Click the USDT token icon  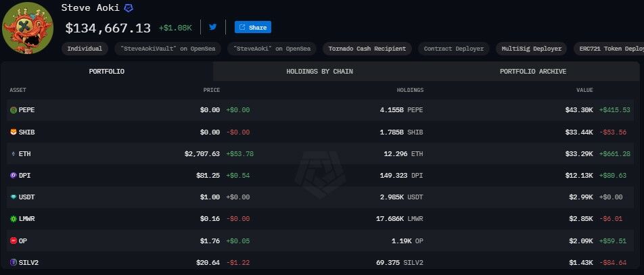13,197
